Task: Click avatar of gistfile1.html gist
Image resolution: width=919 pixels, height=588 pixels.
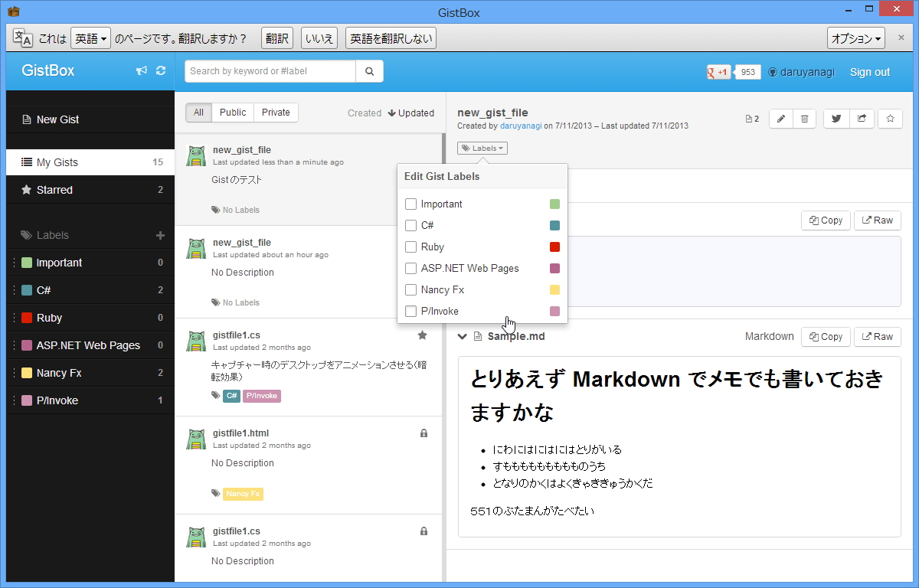Action: [x=197, y=439]
